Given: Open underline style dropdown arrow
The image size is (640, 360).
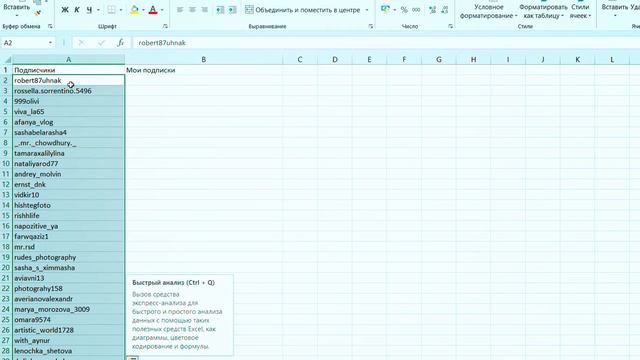Looking at the screenshot, I should pyautogui.click(x=98, y=10).
